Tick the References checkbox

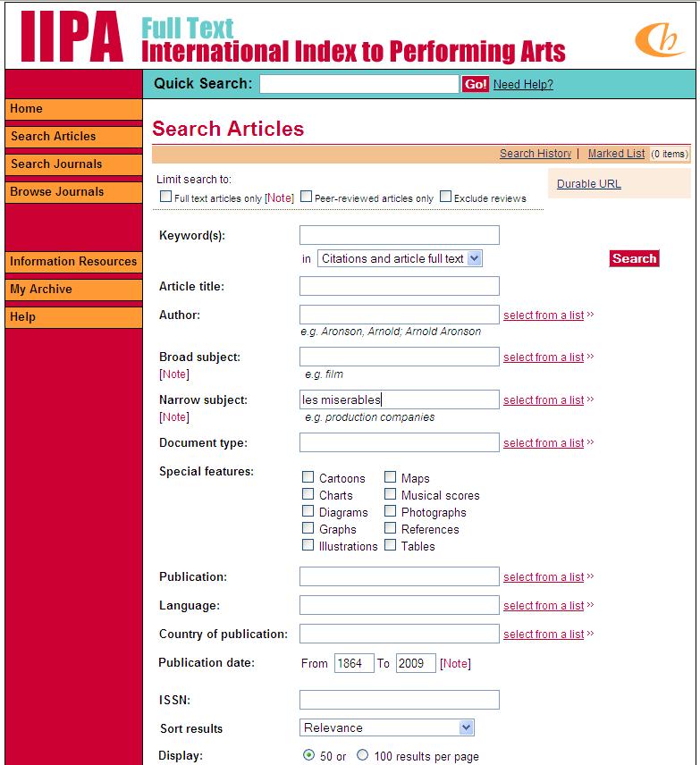tap(390, 528)
